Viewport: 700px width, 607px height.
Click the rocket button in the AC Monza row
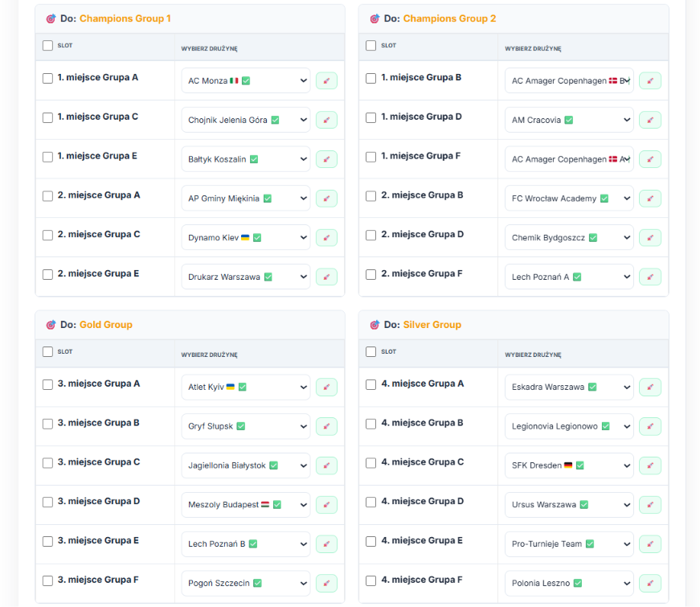pyautogui.click(x=326, y=81)
